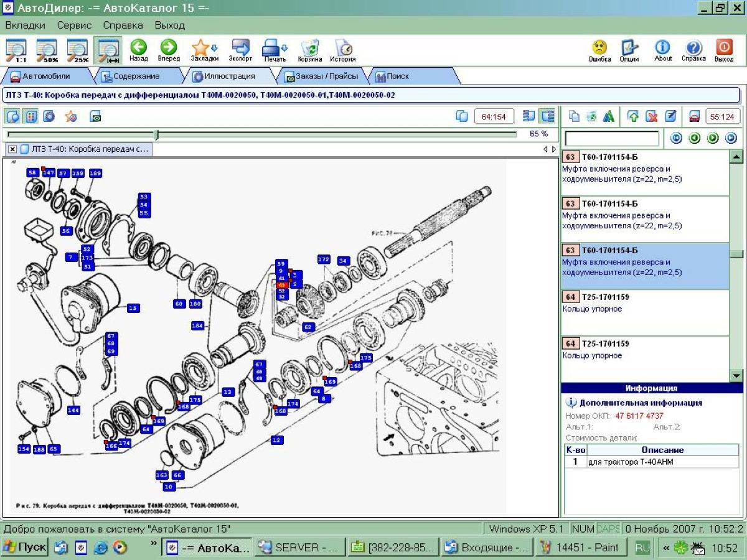Viewport: 747px width, 560px height.
Task: Open the Сервис menu
Action: coord(74,26)
